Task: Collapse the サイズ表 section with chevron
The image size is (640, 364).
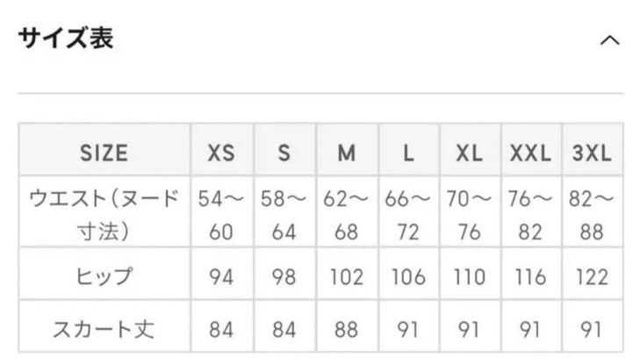Action: pos(609,41)
